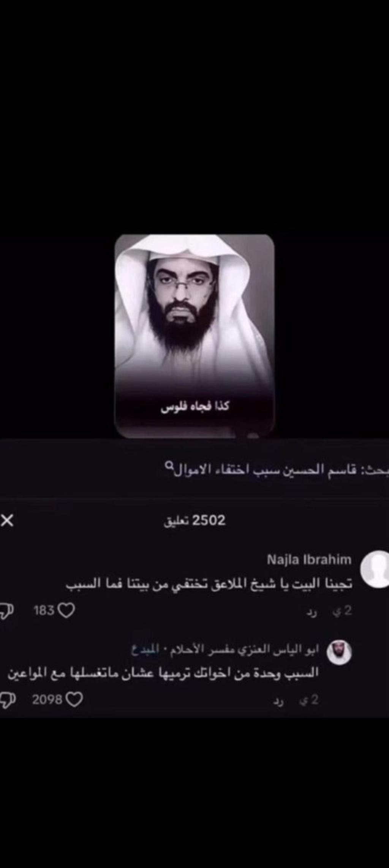
Task: Open the Najla Ibrahim username link
Action: [309, 560]
